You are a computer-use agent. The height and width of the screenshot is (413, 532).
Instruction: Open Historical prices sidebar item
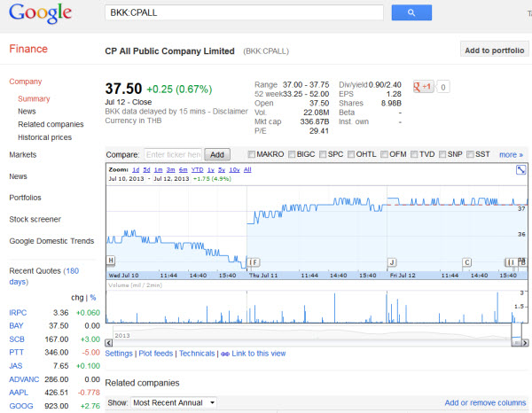tap(45, 137)
